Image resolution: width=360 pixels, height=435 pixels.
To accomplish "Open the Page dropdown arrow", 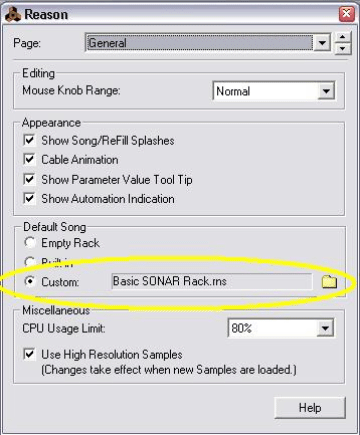I will pyautogui.click(x=322, y=43).
